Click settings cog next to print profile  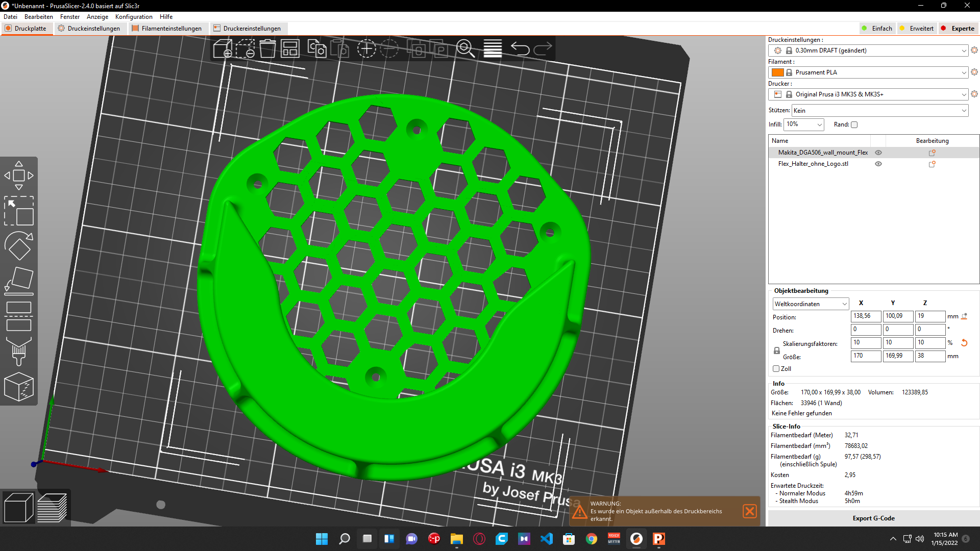tap(974, 50)
